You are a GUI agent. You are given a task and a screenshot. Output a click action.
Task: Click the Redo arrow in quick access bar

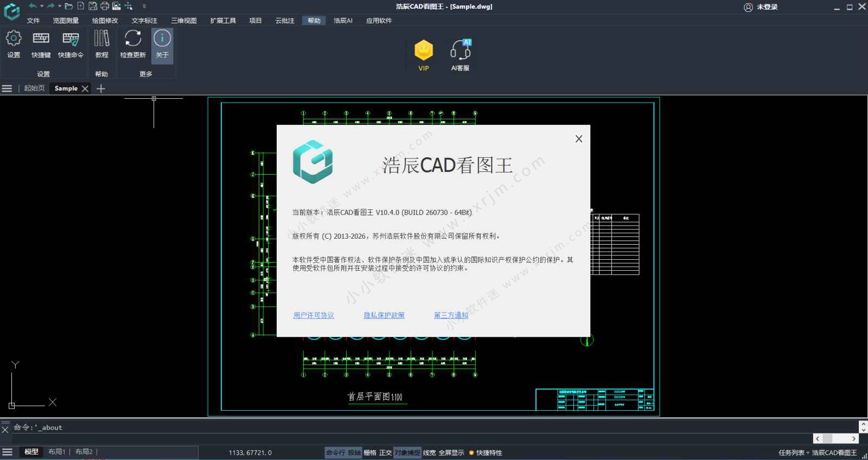click(x=50, y=6)
